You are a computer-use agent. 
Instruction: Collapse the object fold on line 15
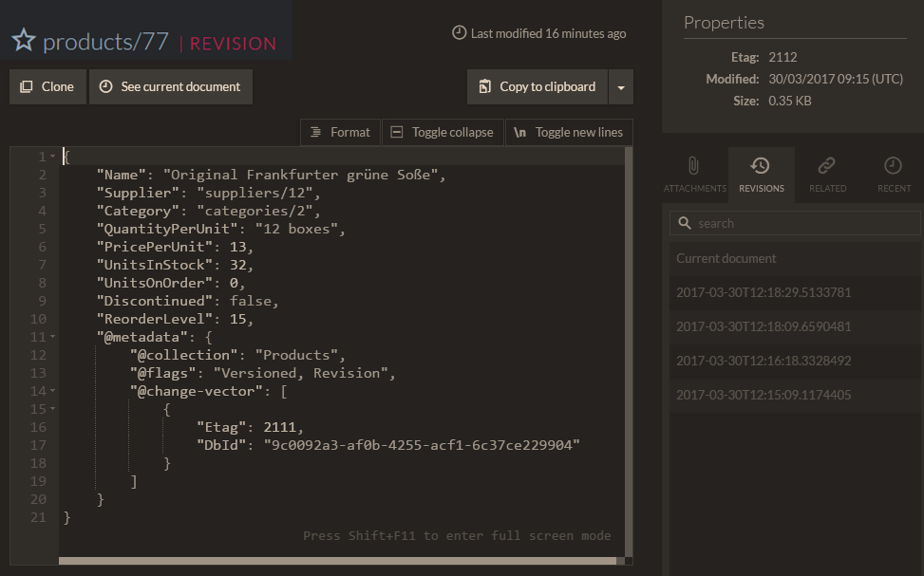(52, 409)
